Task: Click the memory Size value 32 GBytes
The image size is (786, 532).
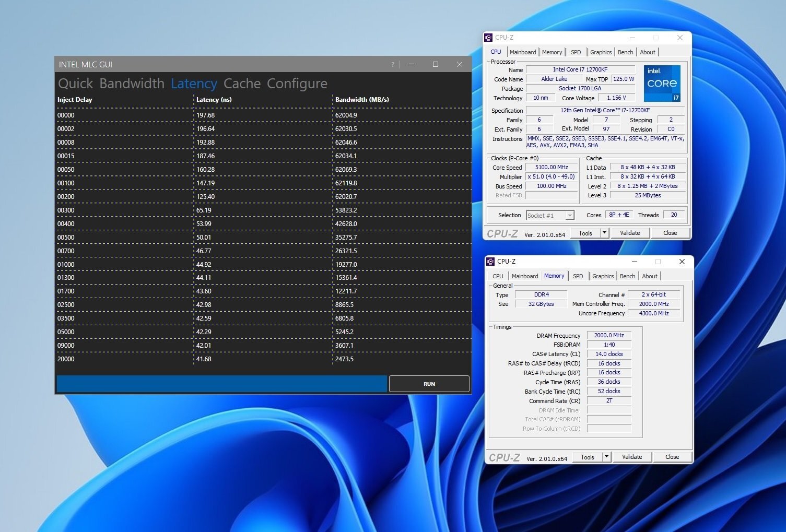Action: pos(541,304)
